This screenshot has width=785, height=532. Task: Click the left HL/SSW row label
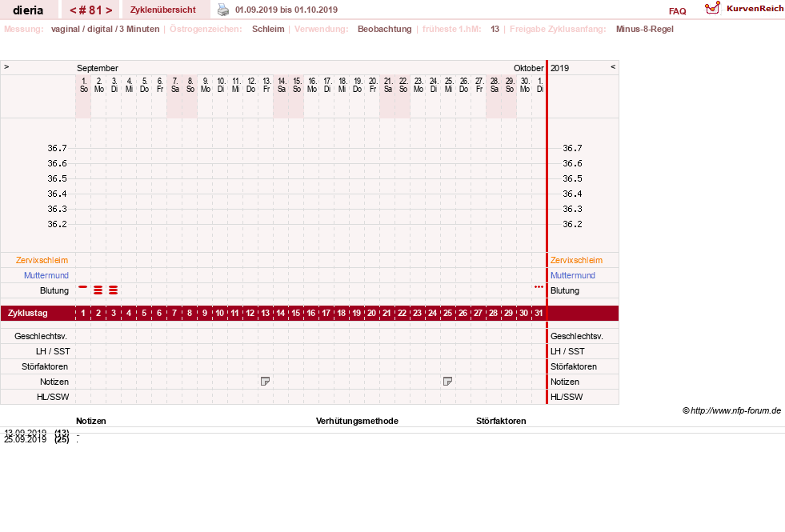tap(53, 397)
